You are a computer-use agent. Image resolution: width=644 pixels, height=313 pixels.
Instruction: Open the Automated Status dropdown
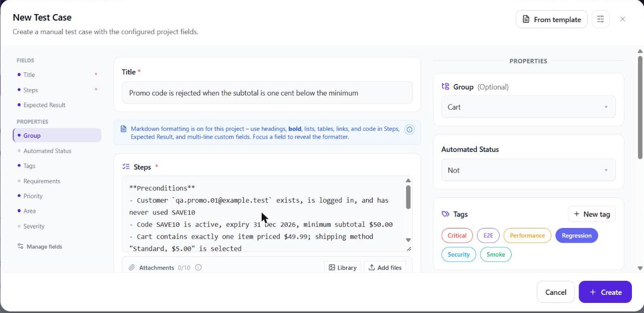(528, 170)
